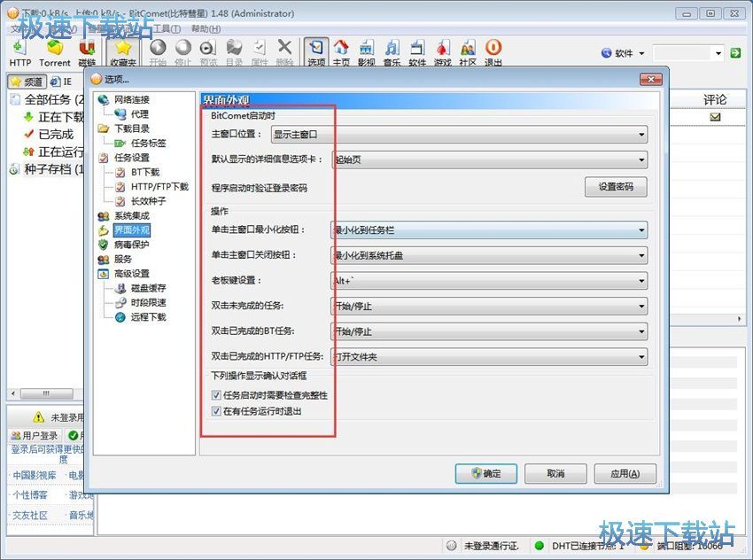753x560 pixels.
Task: Enable 任务启动时需要检查完整性 checkbox
Action: coord(216,395)
